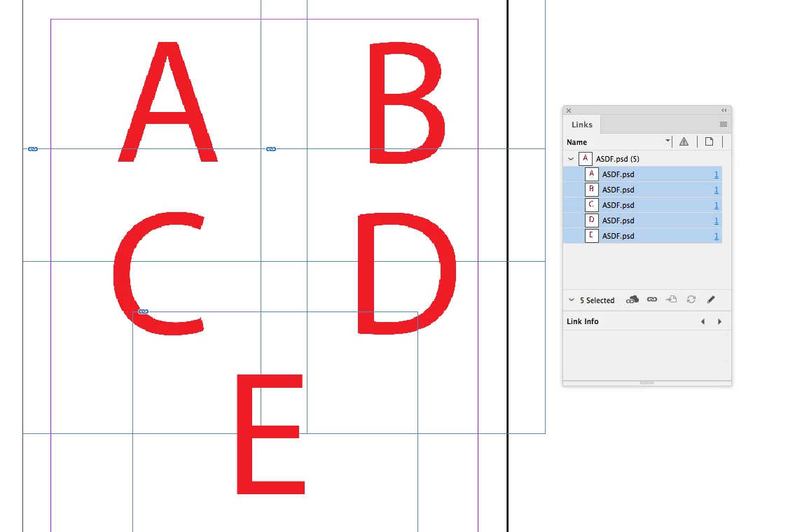Click page link 1 on E thumbnail row
Screen dimensions: 809x532
click(x=716, y=236)
